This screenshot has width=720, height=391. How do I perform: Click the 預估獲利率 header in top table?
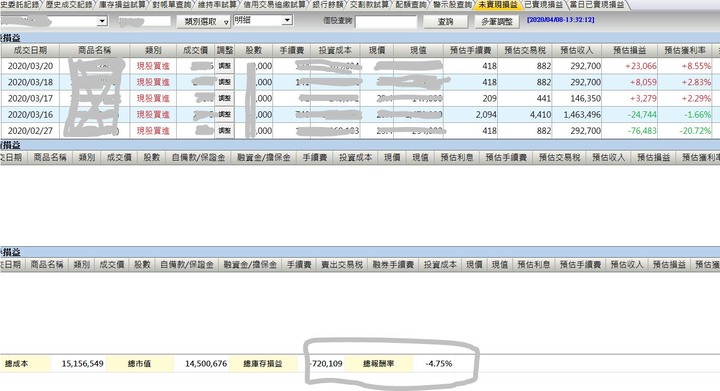685,50
